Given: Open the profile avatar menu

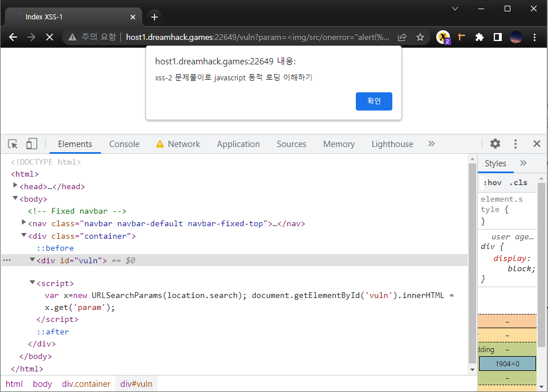Looking at the screenshot, I should [516, 37].
